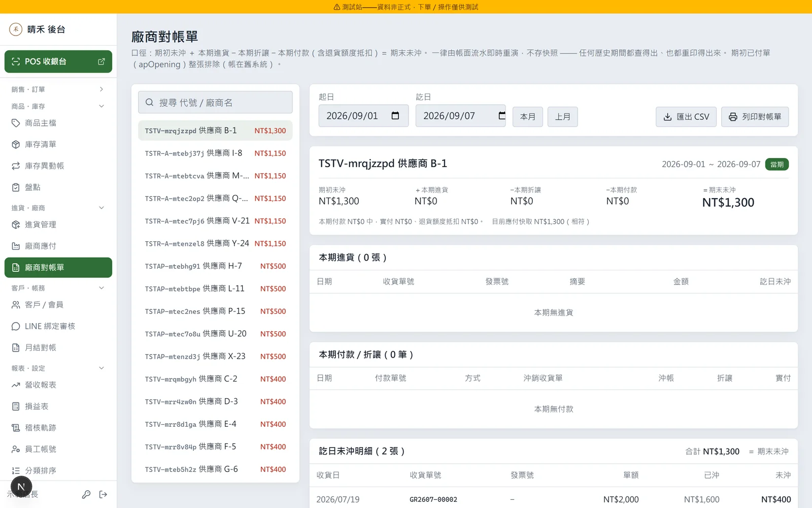Collapse the 商品・庫存 section
Screen dimensions: 812x508
[58, 106]
